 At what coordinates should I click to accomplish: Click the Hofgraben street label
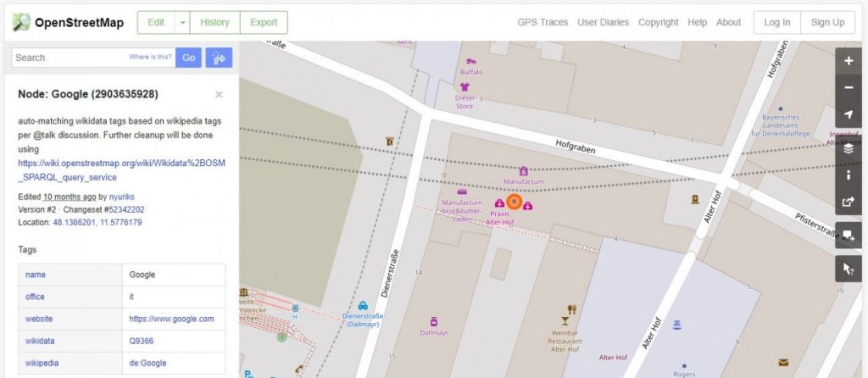576,147
